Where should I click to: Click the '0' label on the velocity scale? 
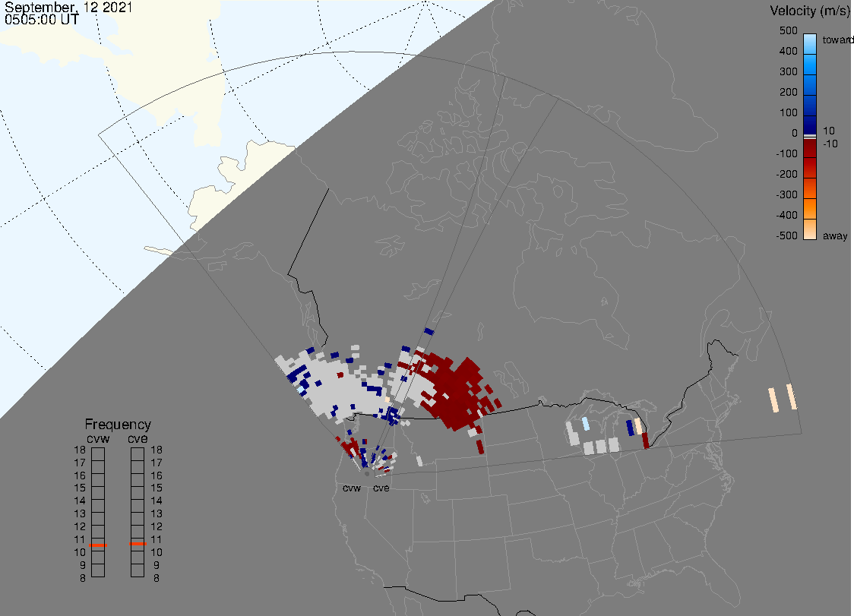795,134
